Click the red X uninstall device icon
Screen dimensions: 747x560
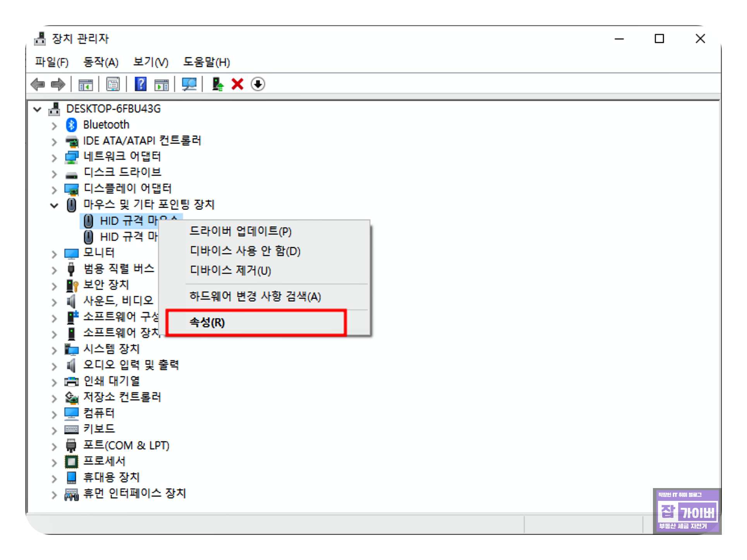[237, 84]
